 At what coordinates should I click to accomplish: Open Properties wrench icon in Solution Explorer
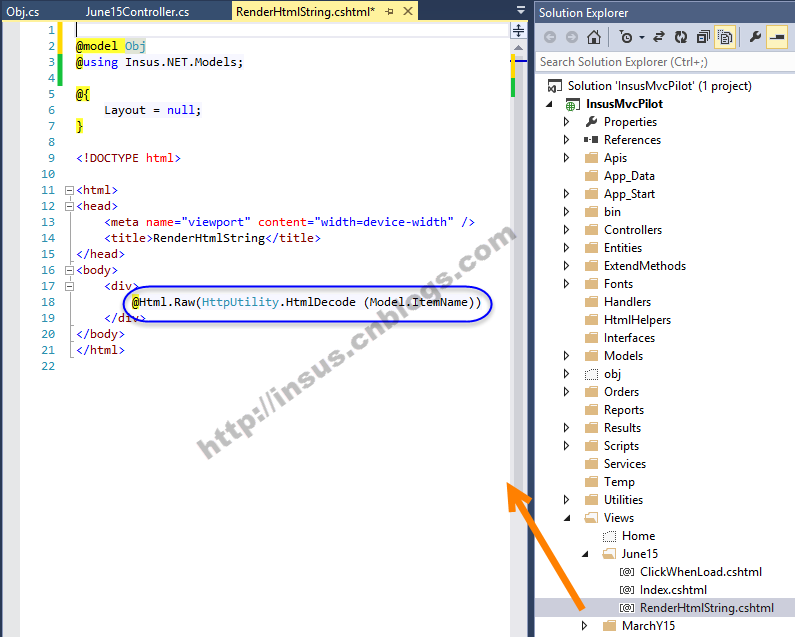point(755,37)
